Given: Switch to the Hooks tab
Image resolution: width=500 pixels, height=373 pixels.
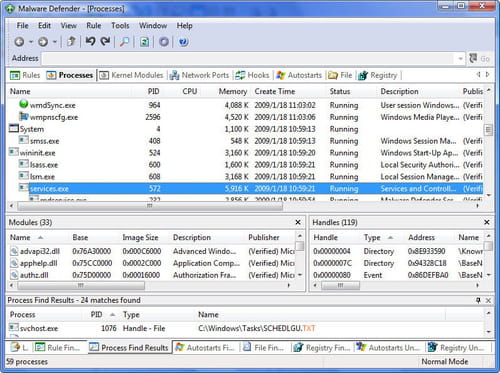Looking at the screenshot, I should pos(252,75).
